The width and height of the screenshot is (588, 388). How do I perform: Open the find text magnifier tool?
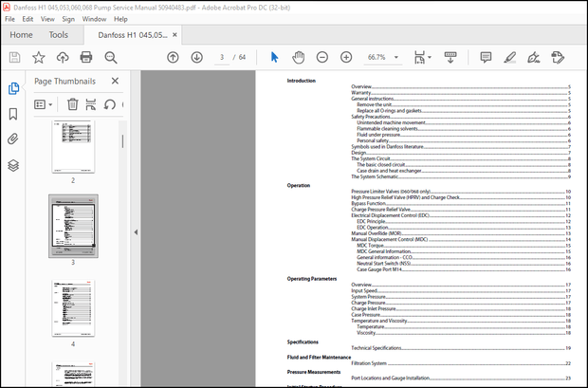click(111, 58)
